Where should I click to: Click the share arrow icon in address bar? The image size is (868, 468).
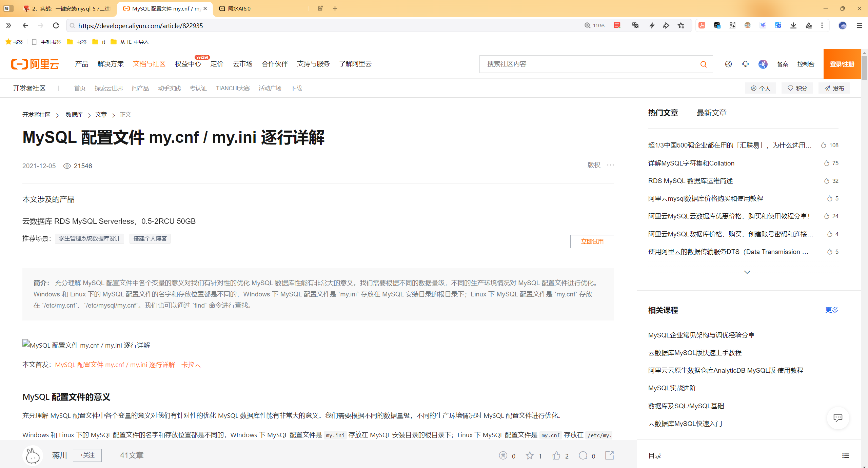pyautogui.click(x=666, y=25)
